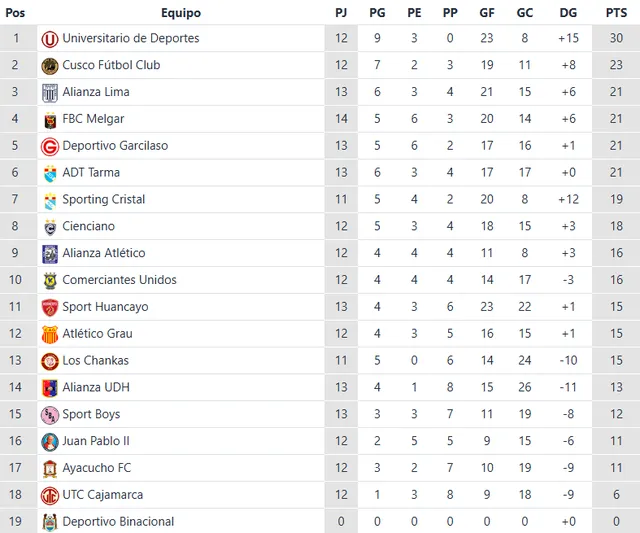
Task: Click the FBC Melgar crest icon
Action: tap(50, 120)
